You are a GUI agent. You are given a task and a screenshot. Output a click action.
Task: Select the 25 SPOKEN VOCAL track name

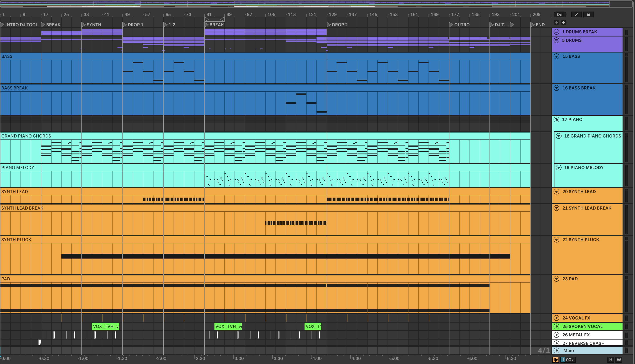tap(582, 326)
